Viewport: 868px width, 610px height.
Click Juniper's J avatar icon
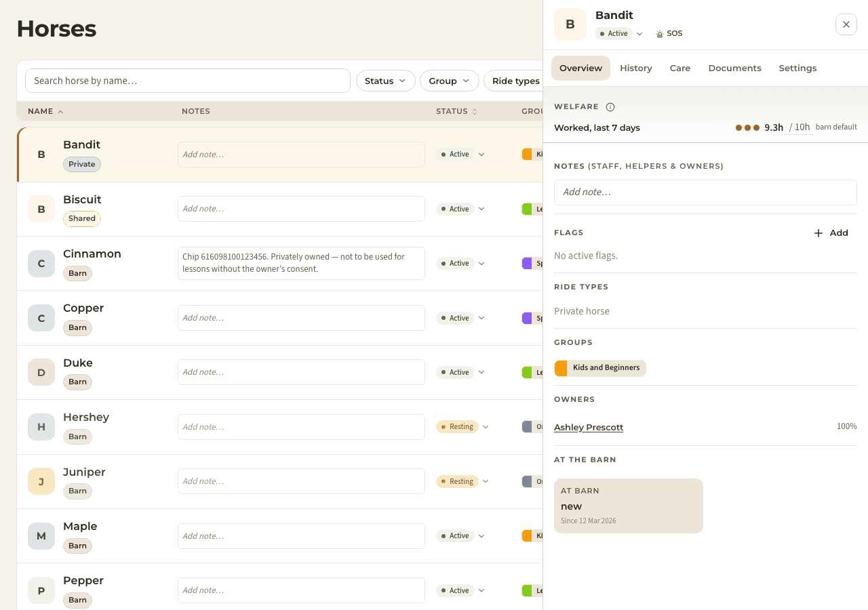point(41,481)
